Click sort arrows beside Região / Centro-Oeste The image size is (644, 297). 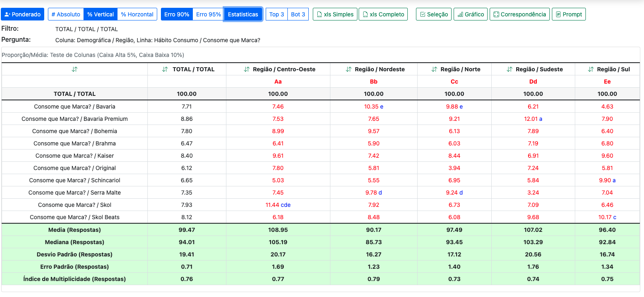[246, 69]
